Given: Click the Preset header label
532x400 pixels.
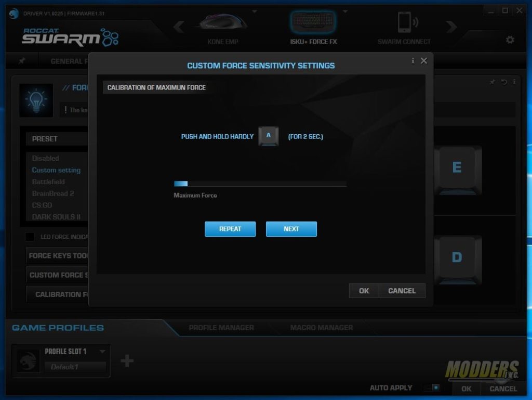Looking at the screenshot, I should pyautogui.click(x=45, y=139).
